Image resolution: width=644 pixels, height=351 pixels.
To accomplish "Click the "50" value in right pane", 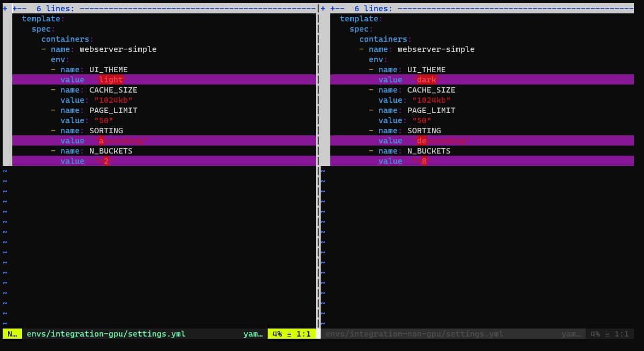I will (422, 120).
